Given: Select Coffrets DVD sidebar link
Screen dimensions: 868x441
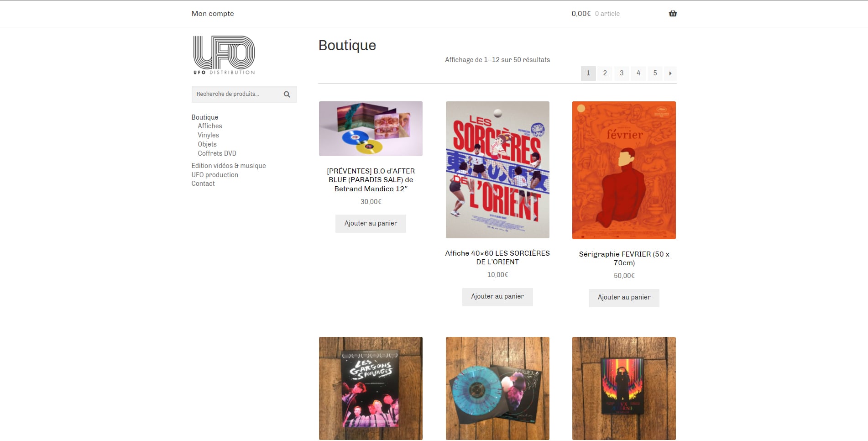Looking at the screenshot, I should pos(217,153).
